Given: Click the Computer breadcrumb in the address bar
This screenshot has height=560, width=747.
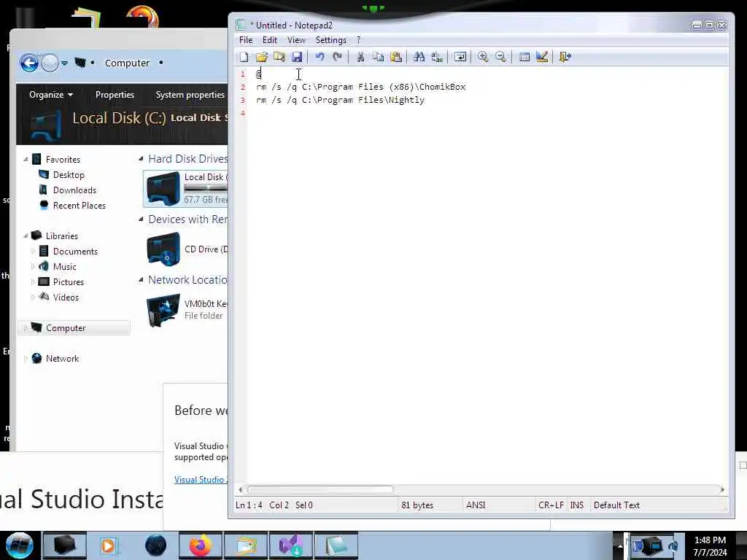Looking at the screenshot, I should point(127,63).
